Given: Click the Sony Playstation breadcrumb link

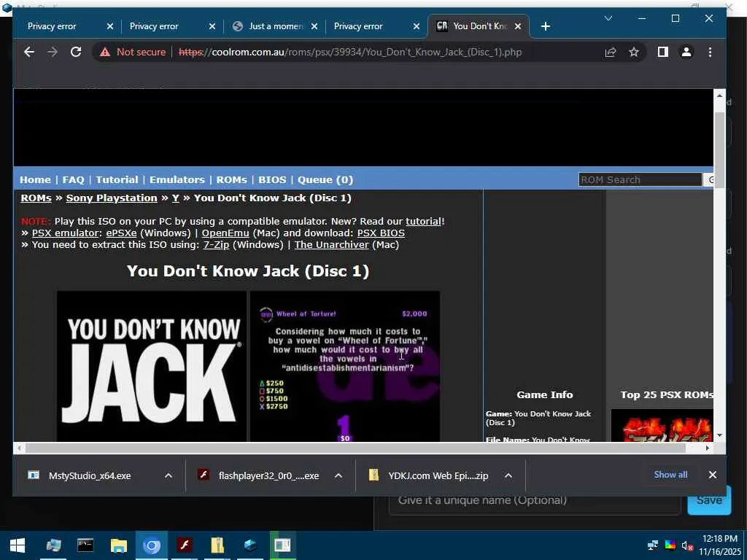Looking at the screenshot, I should point(112,198).
